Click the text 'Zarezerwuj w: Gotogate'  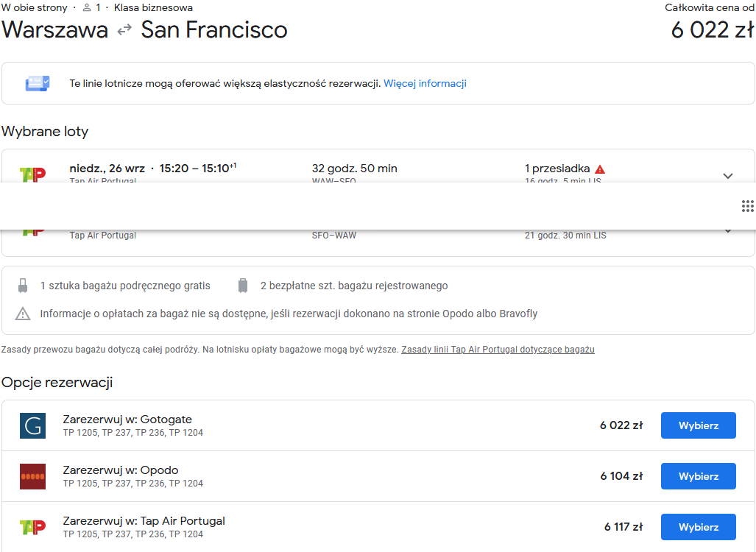click(x=127, y=420)
